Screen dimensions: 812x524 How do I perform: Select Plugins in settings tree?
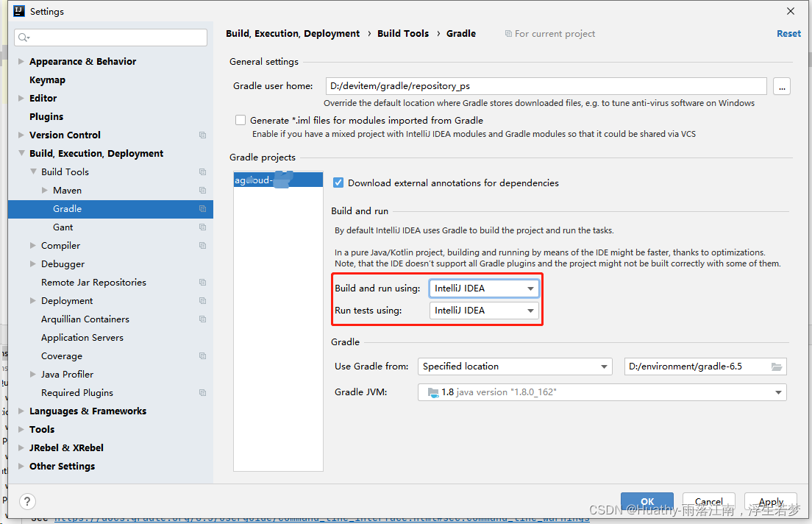[46, 116]
